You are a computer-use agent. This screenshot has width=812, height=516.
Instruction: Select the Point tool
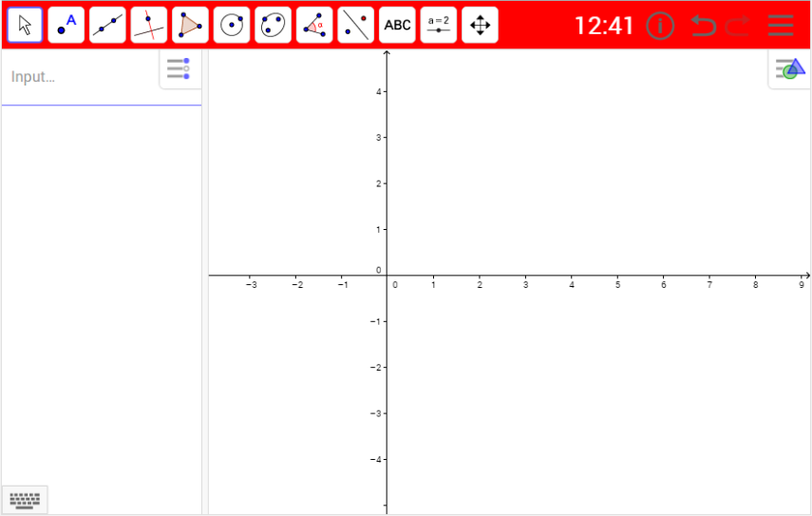66,25
